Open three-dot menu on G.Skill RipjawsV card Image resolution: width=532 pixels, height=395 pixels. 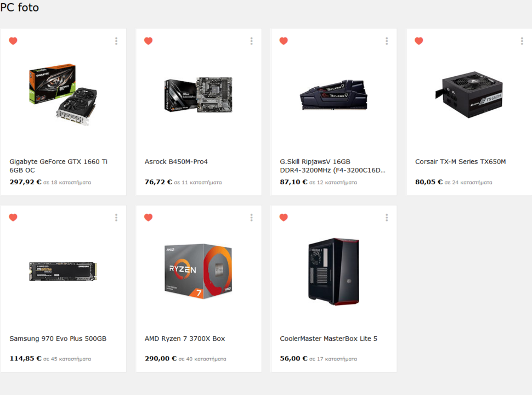pos(387,41)
